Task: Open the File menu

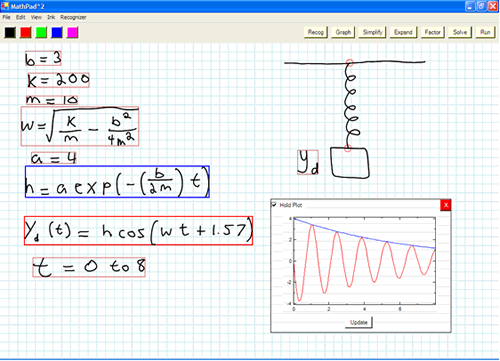Action: tap(6, 17)
